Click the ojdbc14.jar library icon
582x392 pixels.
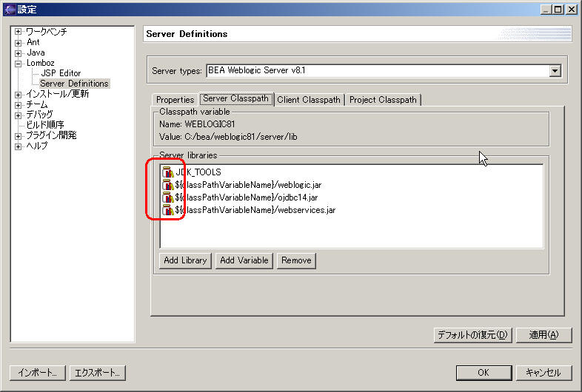click(x=167, y=197)
